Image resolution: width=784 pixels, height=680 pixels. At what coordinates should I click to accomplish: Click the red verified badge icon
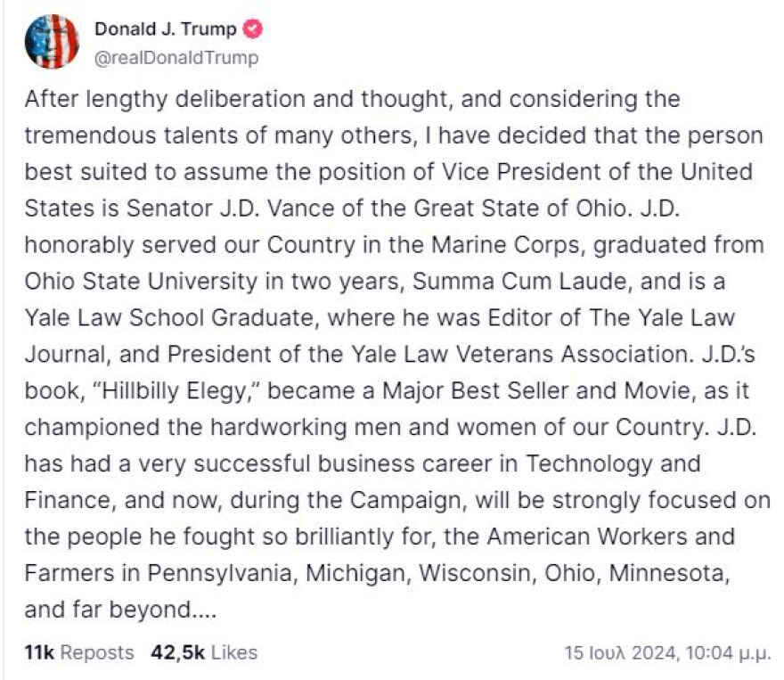point(252,29)
